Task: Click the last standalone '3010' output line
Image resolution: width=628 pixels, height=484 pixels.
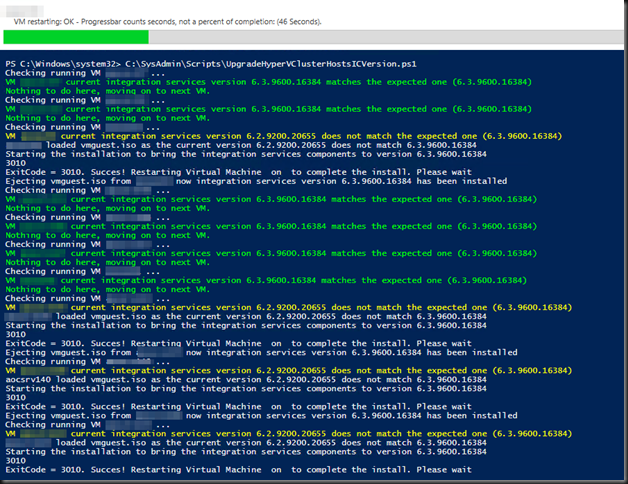Action: [16, 461]
